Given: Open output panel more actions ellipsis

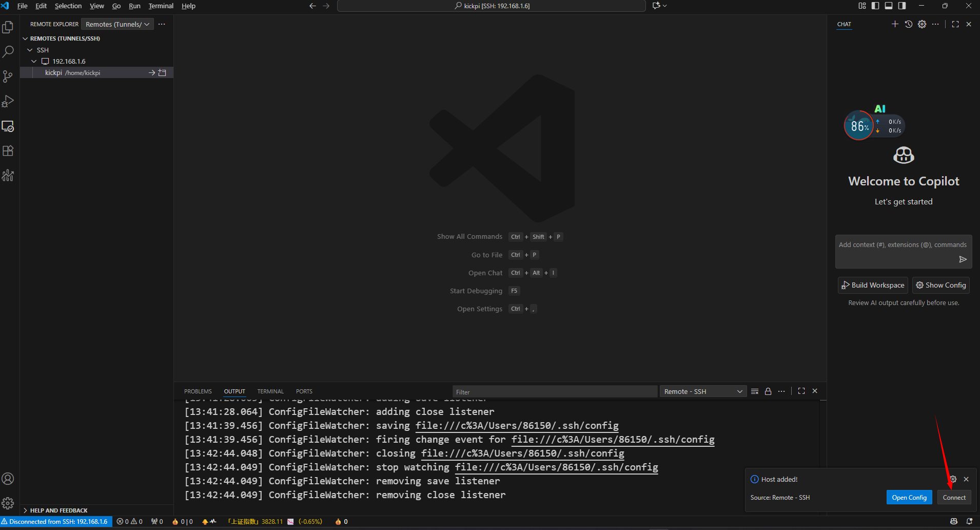Looking at the screenshot, I should 781,391.
